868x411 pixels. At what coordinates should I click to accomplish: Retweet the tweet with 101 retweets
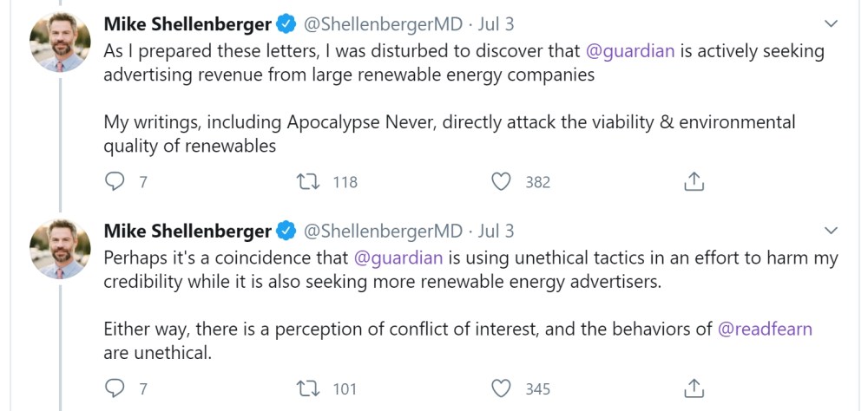(309, 388)
